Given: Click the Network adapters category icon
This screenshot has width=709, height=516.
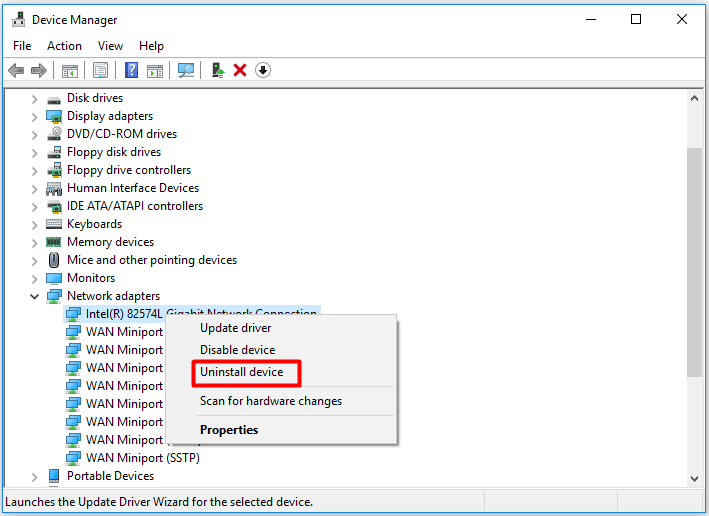Looking at the screenshot, I should pos(54,296).
